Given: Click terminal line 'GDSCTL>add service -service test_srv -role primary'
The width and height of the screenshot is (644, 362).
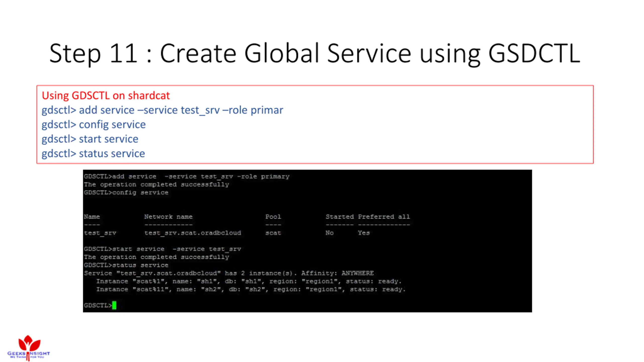Looking at the screenshot, I should pos(187,176).
